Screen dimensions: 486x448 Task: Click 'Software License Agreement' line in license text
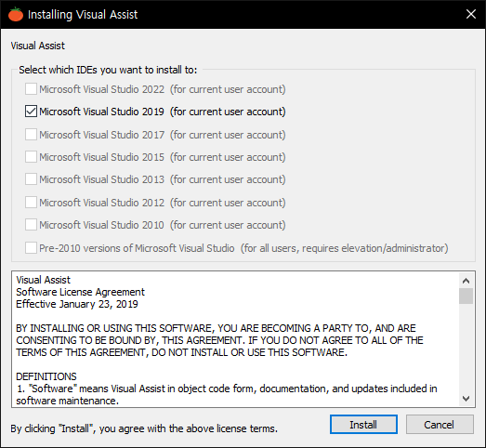coord(80,292)
